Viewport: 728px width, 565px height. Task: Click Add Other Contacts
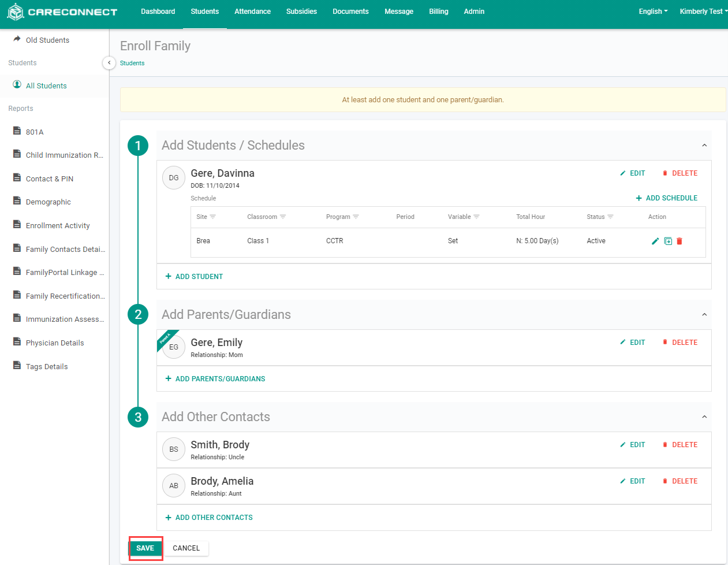click(x=209, y=518)
